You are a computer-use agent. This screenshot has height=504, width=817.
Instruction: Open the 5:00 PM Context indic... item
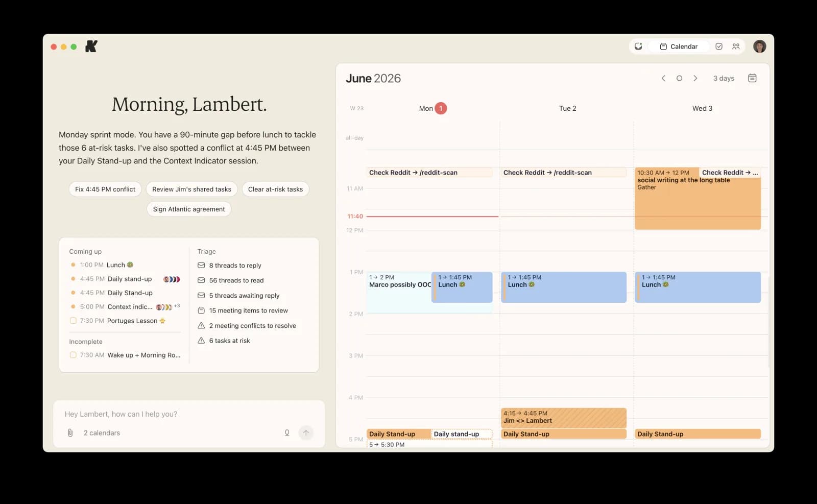(x=125, y=306)
